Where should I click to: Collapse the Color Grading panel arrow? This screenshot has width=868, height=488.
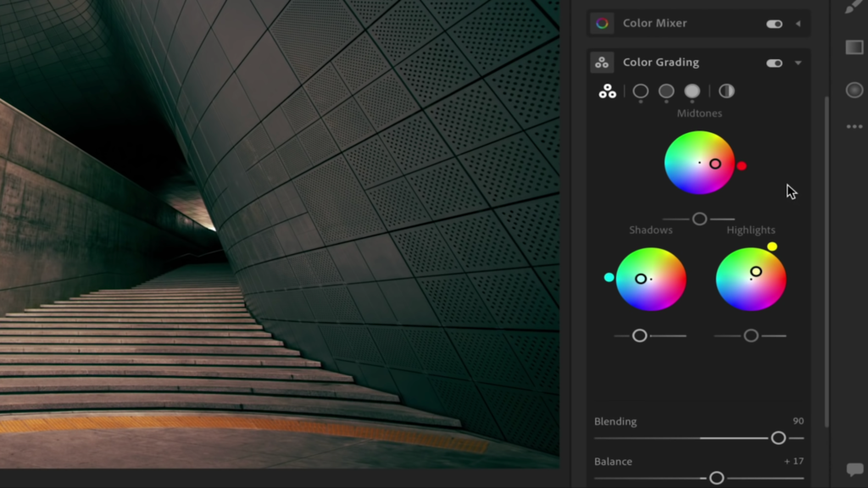(x=798, y=63)
